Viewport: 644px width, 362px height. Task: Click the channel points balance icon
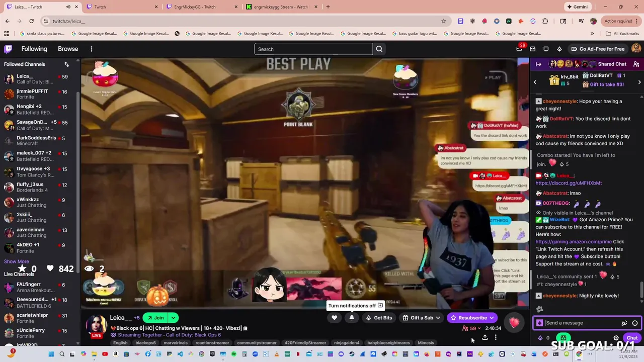[540, 338]
